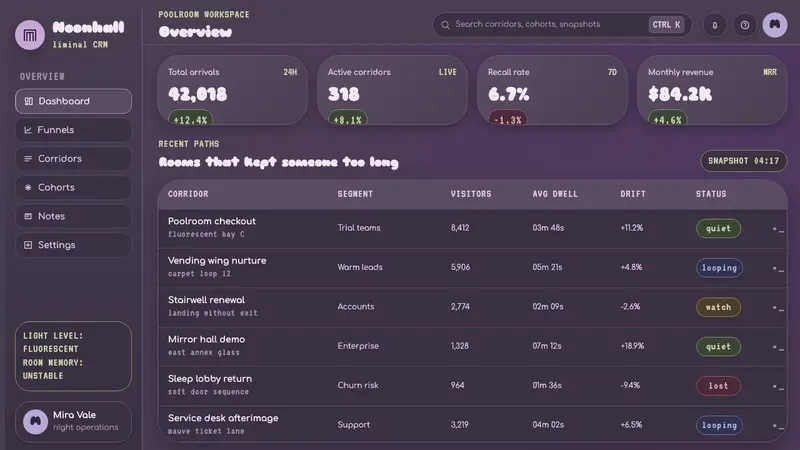Select the Stairwell renewal corridor name
800x450 pixels.
point(206,300)
